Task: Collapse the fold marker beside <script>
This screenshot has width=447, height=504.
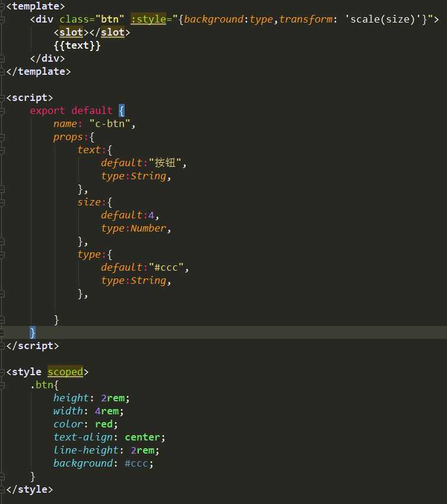Action: pyautogui.click(x=2, y=98)
